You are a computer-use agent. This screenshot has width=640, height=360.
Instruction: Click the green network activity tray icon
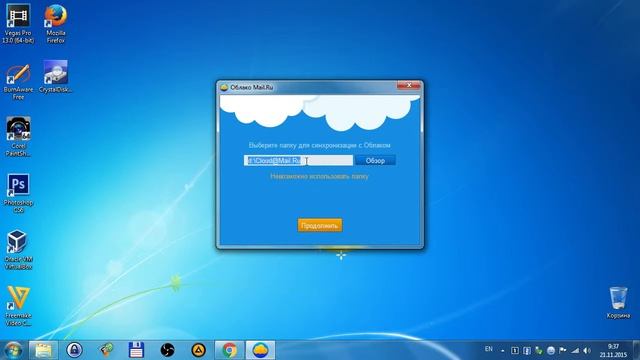pos(539,351)
